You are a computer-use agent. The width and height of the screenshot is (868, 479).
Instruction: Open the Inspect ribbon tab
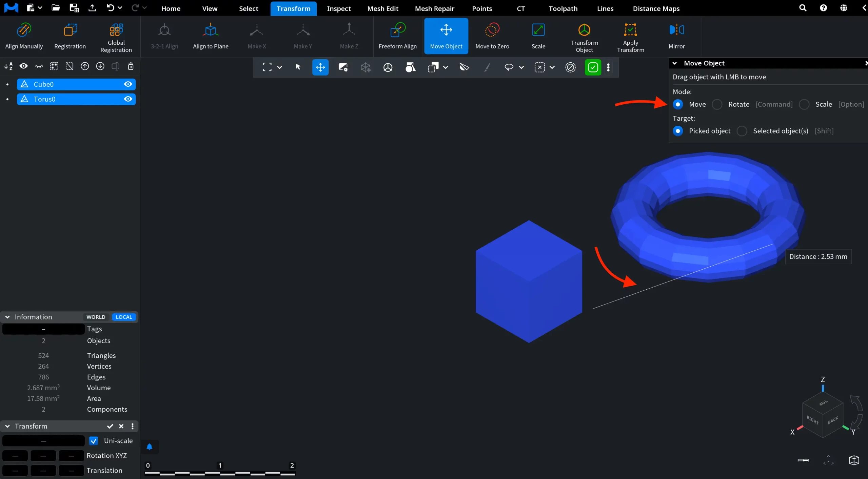pyautogui.click(x=339, y=8)
